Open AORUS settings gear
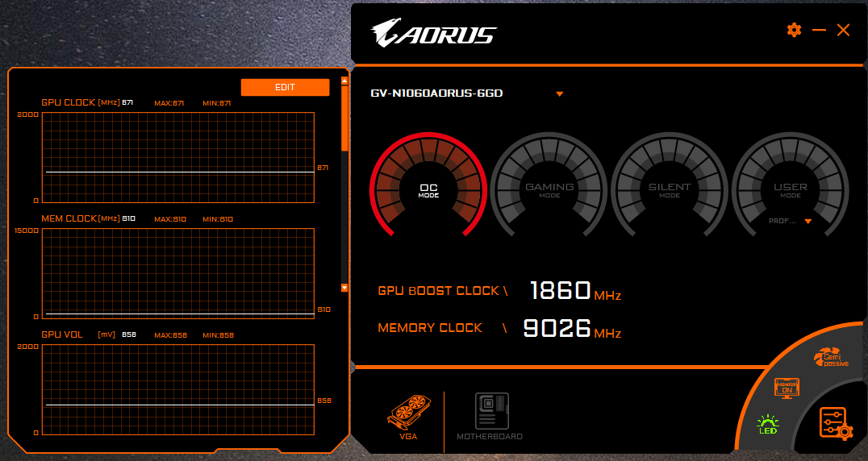Screen dimensions: 868x461 [x=794, y=30]
